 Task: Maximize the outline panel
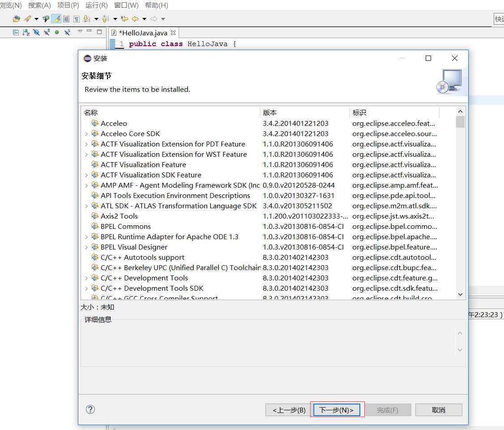[x=99, y=31]
